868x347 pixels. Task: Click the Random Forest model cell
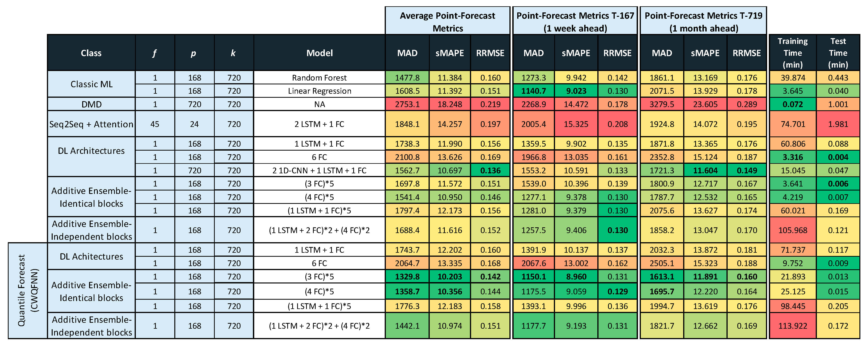319,77
